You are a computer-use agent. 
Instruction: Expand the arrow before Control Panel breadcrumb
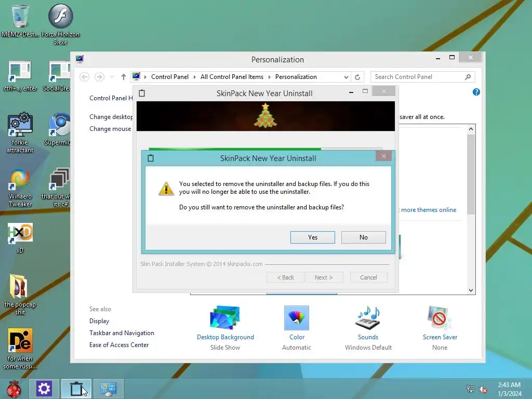145,77
